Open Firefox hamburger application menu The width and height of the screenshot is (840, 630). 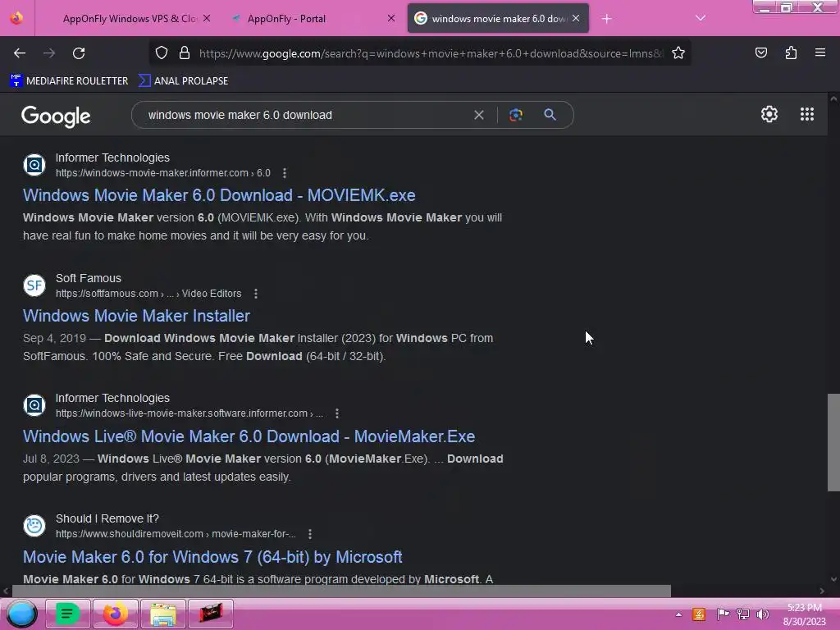820,52
